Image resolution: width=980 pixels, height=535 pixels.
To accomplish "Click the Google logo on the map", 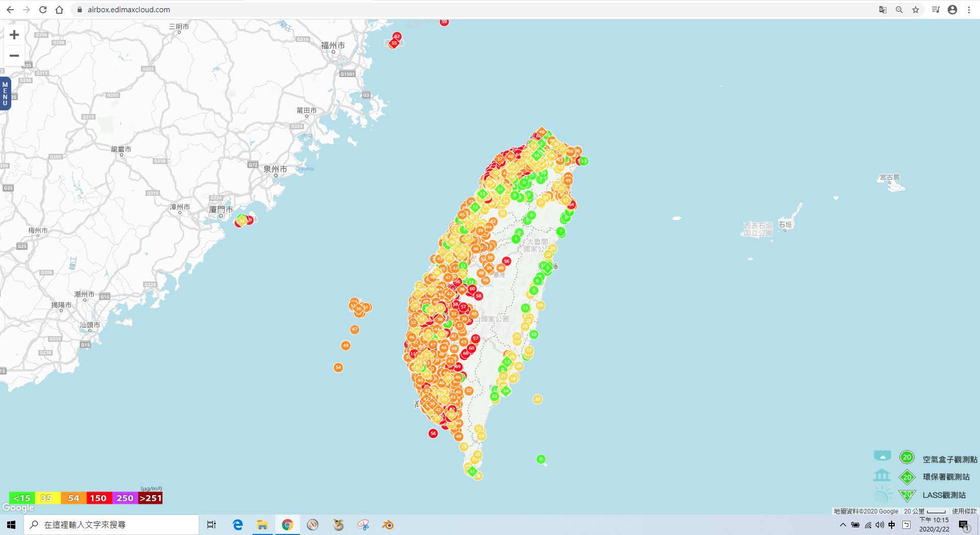I will click(18, 507).
